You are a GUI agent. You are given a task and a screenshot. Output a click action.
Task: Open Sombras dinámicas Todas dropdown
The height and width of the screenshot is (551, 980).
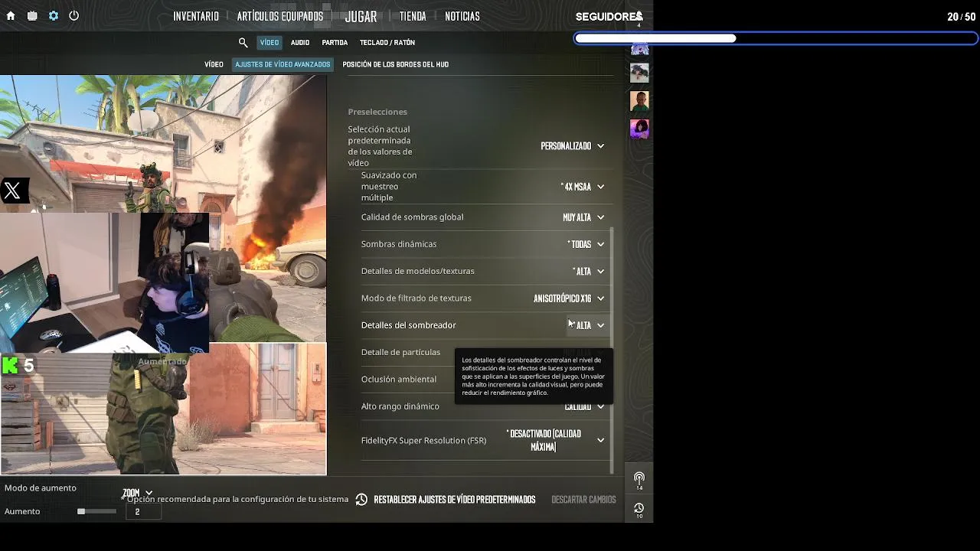[x=586, y=244]
